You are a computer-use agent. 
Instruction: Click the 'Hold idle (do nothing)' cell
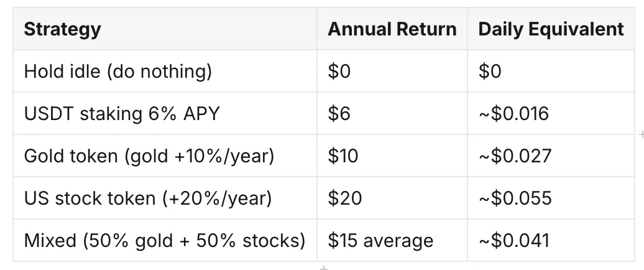pos(165,71)
